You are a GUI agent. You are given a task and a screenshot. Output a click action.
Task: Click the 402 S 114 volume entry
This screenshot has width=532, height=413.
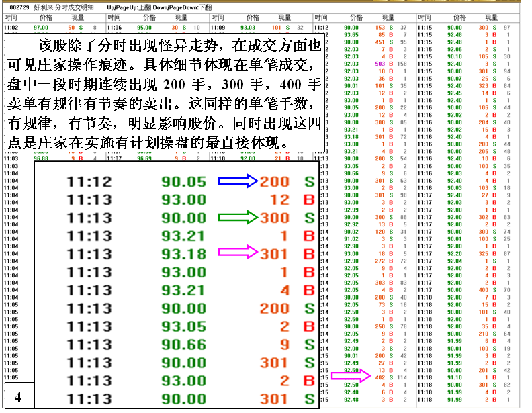click(390, 377)
